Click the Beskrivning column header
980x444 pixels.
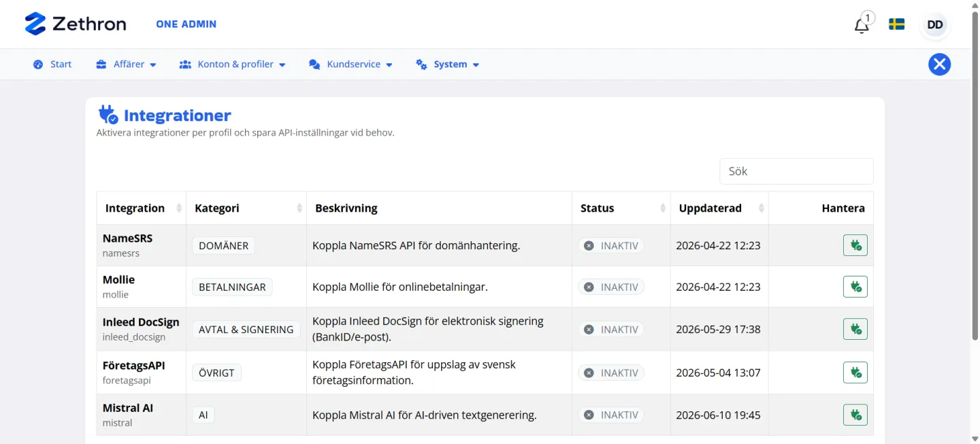pyautogui.click(x=439, y=208)
